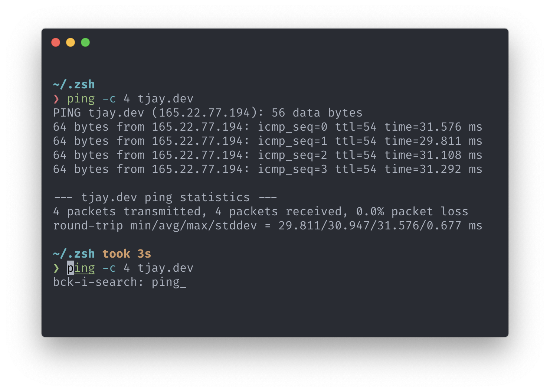Click the yellow minimize window dot

[71, 42]
